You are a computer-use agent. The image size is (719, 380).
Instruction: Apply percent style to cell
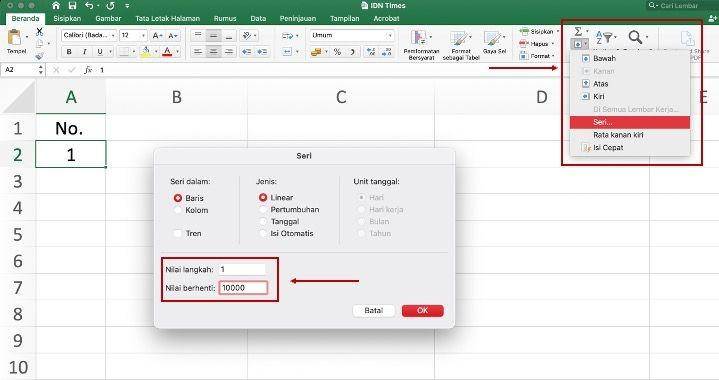pyautogui.click(x=337, y=52)
